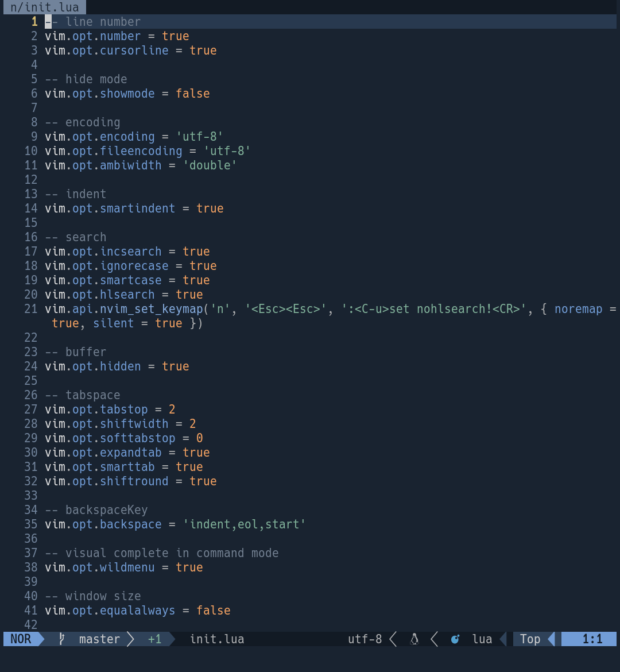This screenshot has height=672, width=620.
Task: Select the n/init.lua buffer tab
Action: point(45,7)
